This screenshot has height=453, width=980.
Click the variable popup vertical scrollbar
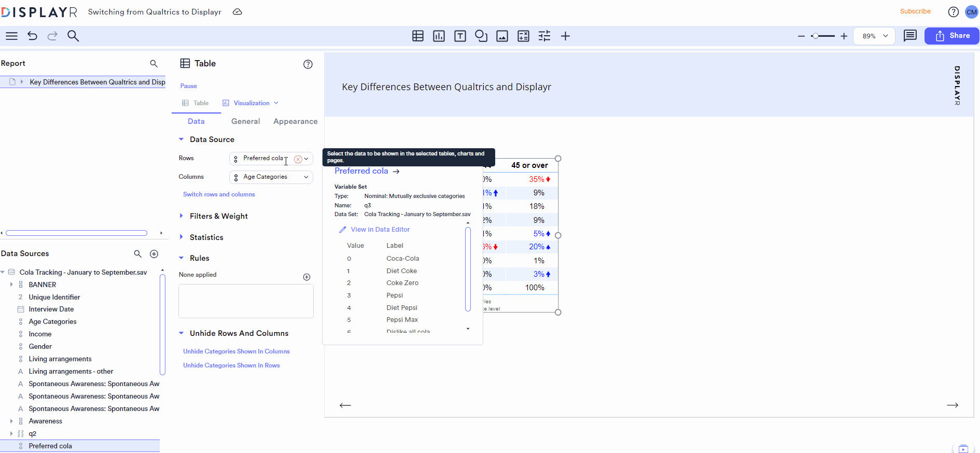click(x=468, y=270)
